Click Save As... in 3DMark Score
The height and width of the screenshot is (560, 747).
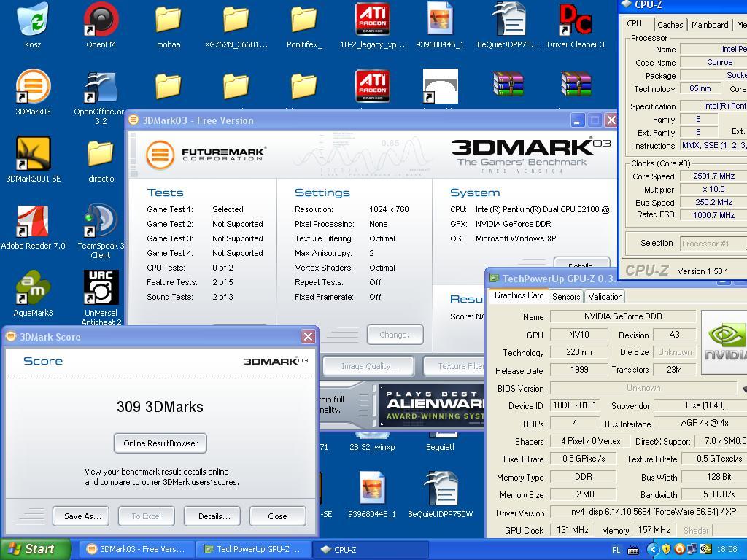80,516
